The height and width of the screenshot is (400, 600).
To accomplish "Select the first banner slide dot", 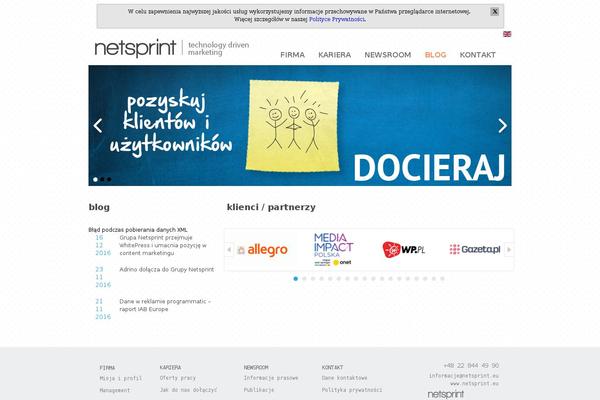I will pos(95,179).
